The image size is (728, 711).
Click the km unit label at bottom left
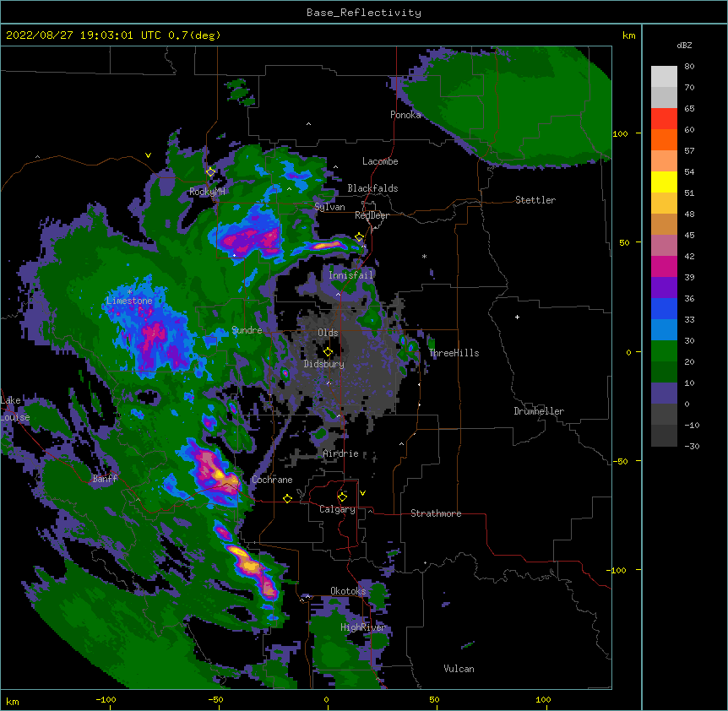(x=13, y=702)
